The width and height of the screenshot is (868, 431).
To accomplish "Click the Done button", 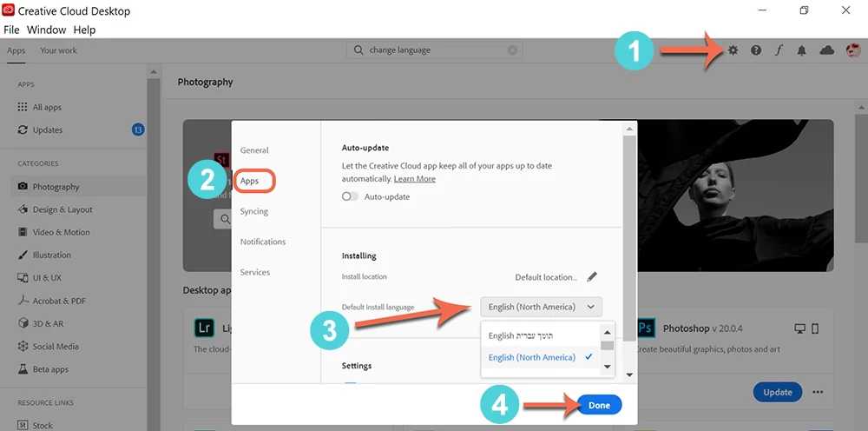I will 599,405.
